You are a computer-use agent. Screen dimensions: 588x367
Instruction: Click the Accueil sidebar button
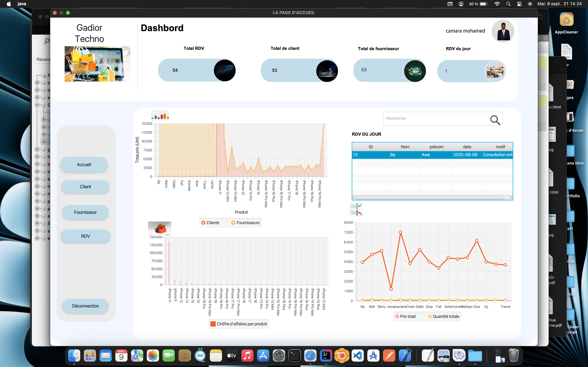tap(84, 164)
